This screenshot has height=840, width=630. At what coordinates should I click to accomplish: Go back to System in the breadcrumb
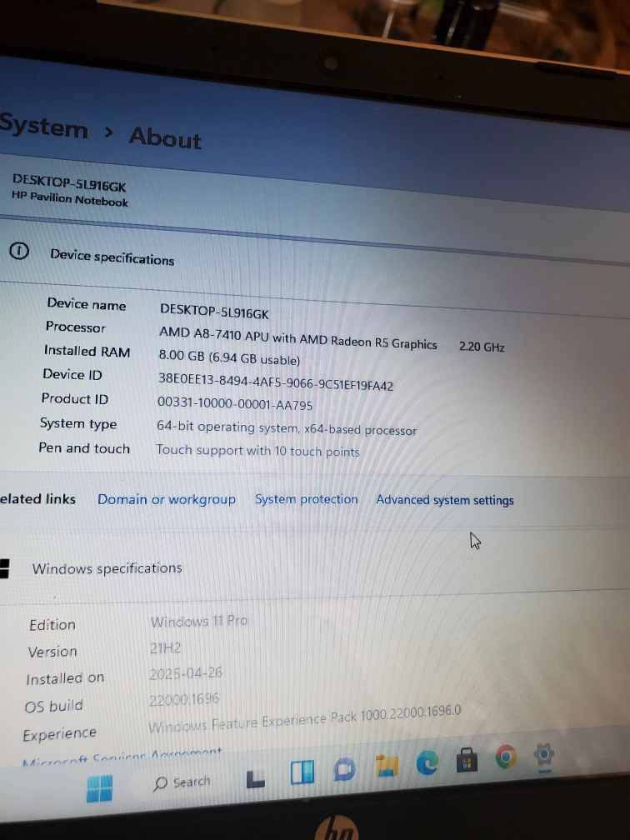(x=43, y=127)
